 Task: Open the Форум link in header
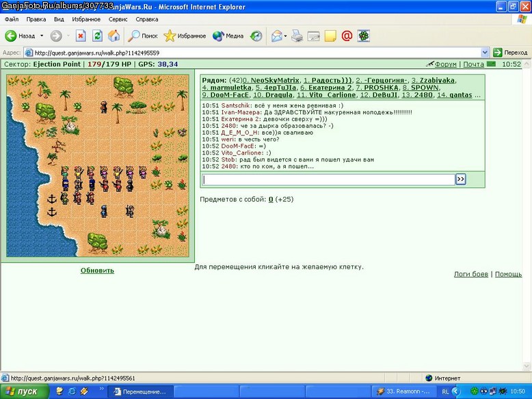445,64
